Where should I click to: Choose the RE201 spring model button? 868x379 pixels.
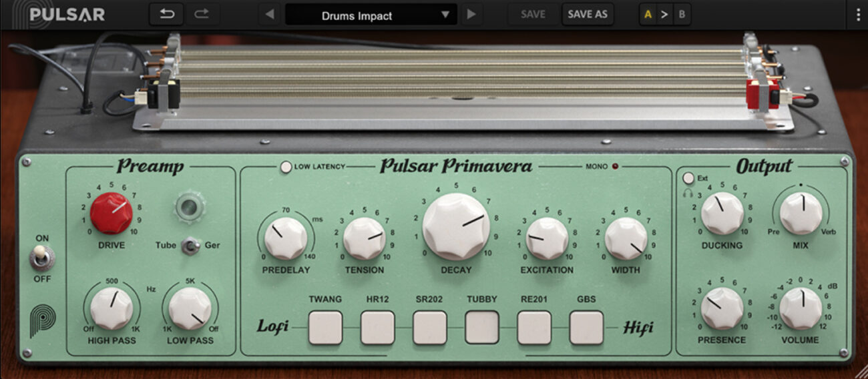[x=534, y=327]
